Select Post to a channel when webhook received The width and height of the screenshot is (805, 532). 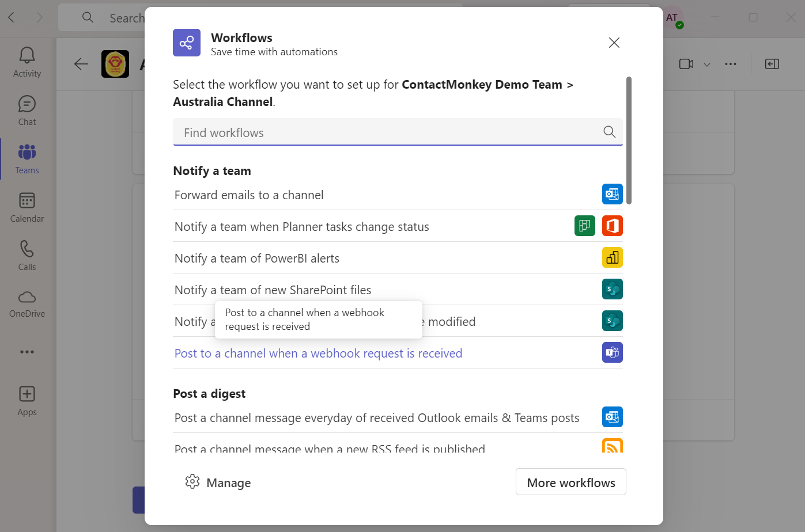point(398,353)
